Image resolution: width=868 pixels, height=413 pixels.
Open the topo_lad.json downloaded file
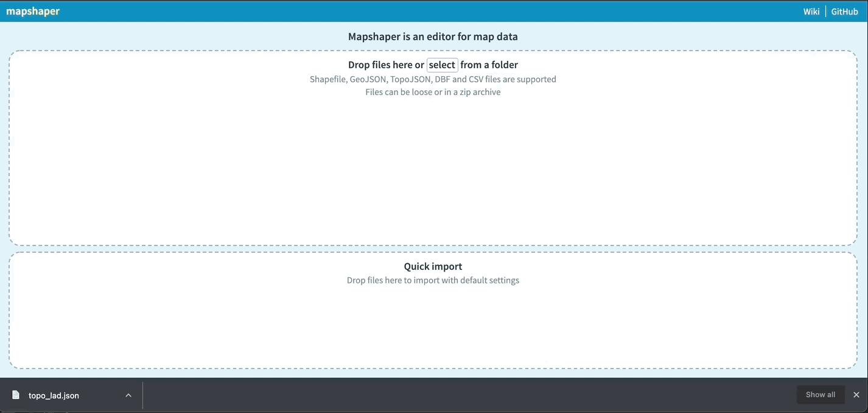click(54, 395)
